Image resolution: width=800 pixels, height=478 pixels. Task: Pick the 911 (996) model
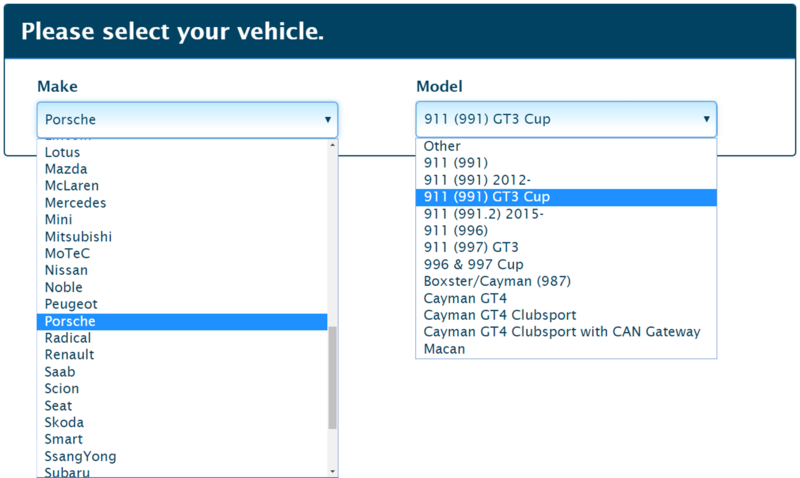[x=566, y=231]
